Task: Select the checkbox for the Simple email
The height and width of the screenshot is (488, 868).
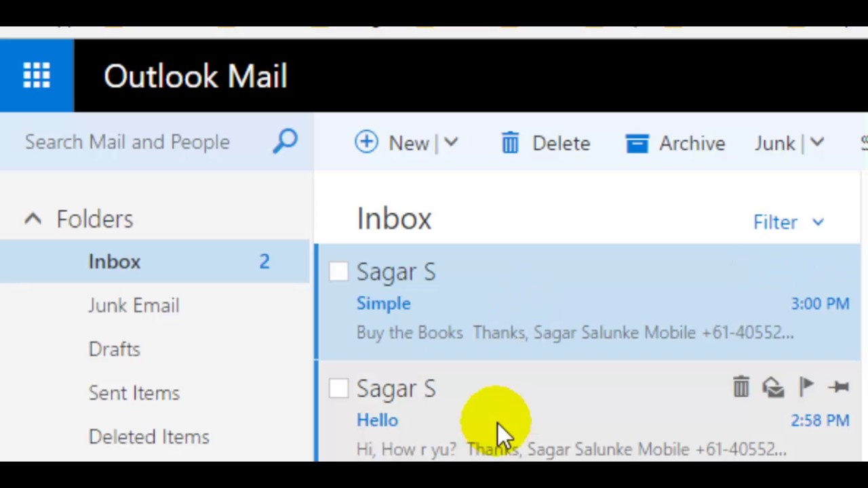Action: pos(338,272)
